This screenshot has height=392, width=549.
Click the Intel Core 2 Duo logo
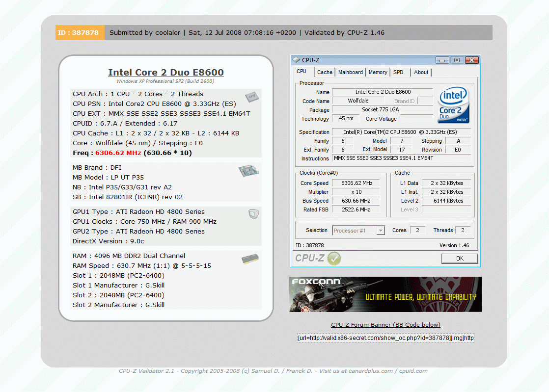[x=454, y=105]
